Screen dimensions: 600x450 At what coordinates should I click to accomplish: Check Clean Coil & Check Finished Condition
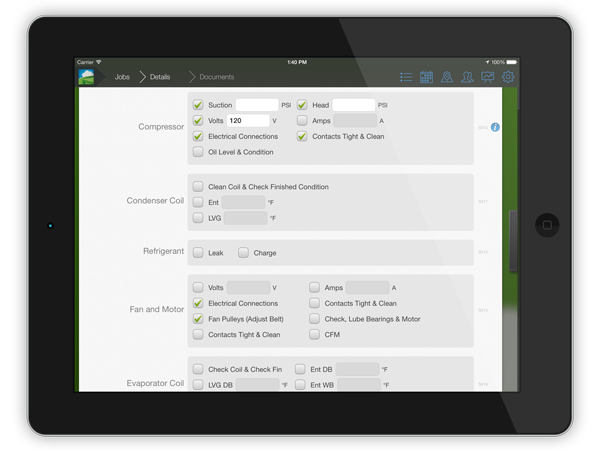tap(198, 186)
